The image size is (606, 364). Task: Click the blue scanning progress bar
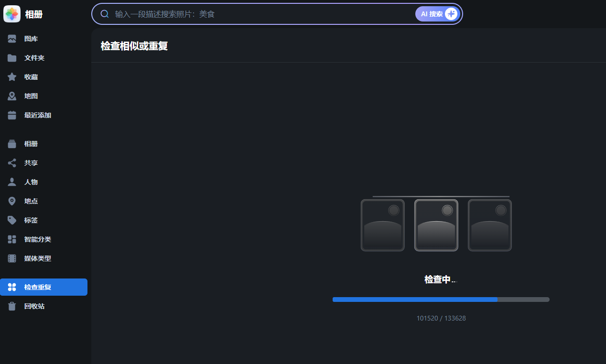pyautogui.click(x=441, y=300)
